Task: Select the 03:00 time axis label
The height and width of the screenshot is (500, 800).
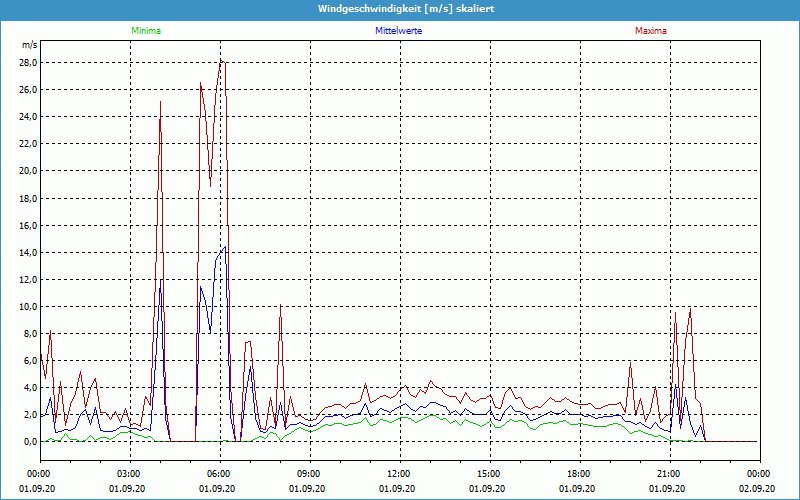Action: (129, 473)
